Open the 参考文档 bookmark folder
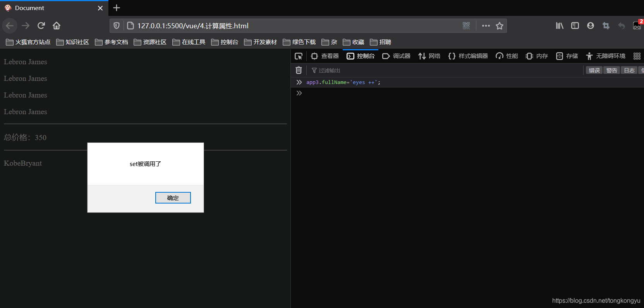This screenshot has width=644, height=308. click(112, 42)
